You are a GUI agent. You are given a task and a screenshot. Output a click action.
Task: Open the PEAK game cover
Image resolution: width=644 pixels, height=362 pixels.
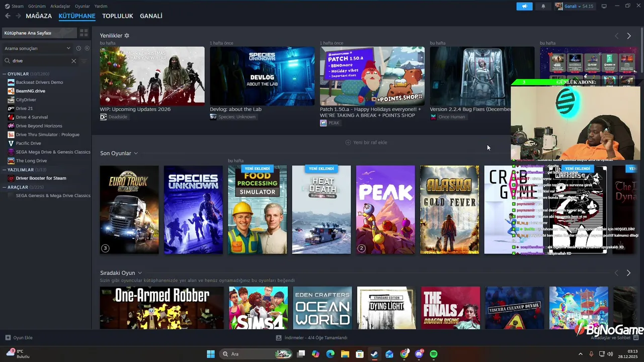tap(385, 210)
